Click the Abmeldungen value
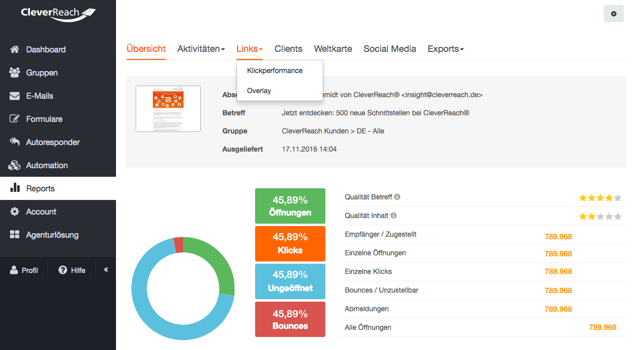The image size is (644, 350). 558,309
